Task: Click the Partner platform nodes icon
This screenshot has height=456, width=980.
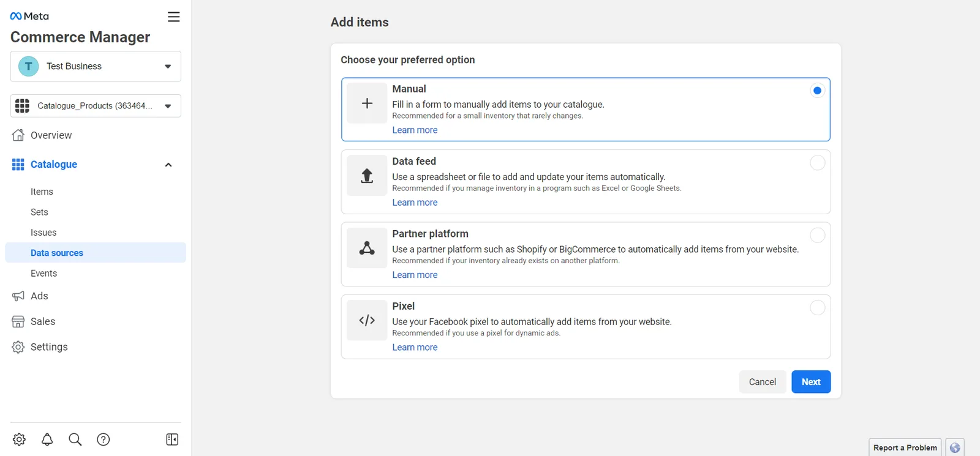Action: pos(367,248)
